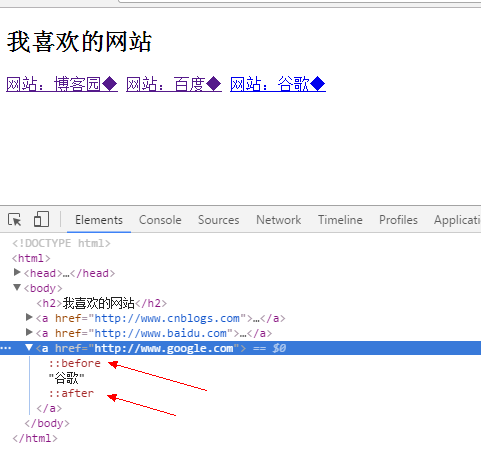
Task: Switch to the Elements tab
Action: [x=99, y=220]
